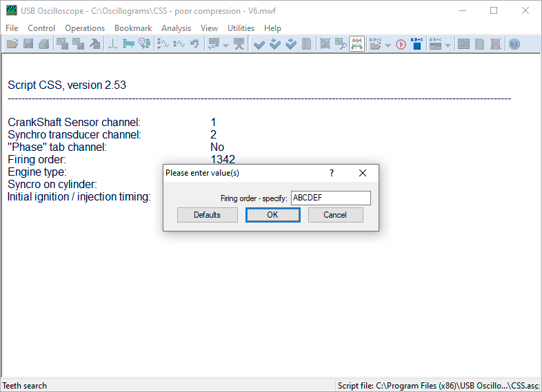
Task: Close the Please enter value(s) dialog
Action: pyautogui.click(x=363, y=173)
